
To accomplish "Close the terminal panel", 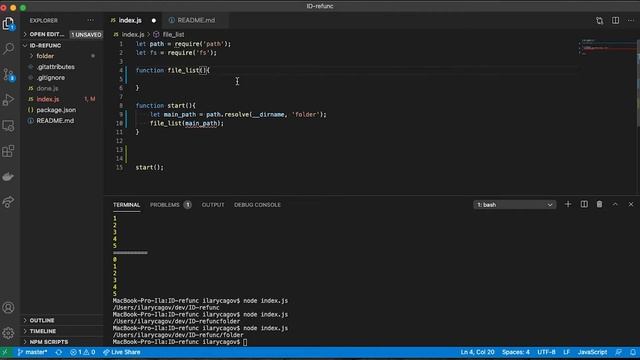I will click(631, 204).
